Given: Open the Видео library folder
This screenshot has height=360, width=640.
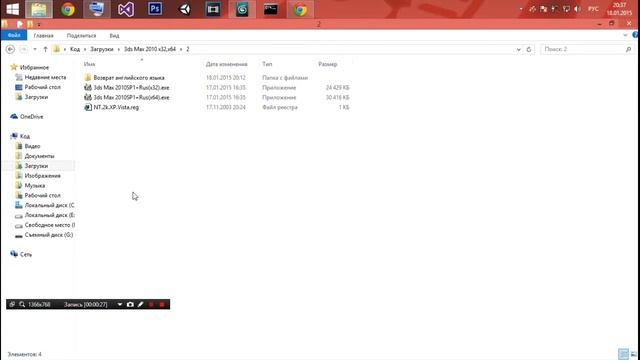Looking at the screenshot, I should click(32, 146).
